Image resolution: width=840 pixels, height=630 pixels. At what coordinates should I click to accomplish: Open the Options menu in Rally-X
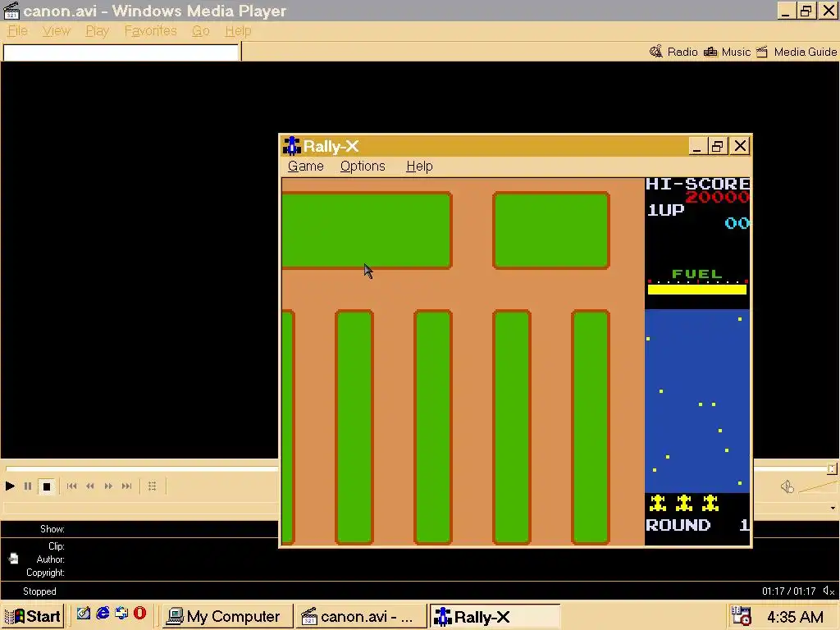click(x=363, y=166)
